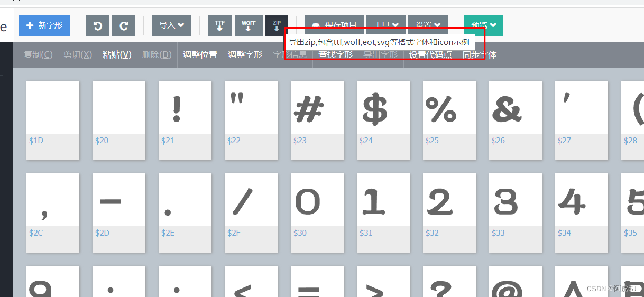Select the slash glyph $2F
Image resolution: width=644 pixels, height=297 pixels.
point(251,213)
